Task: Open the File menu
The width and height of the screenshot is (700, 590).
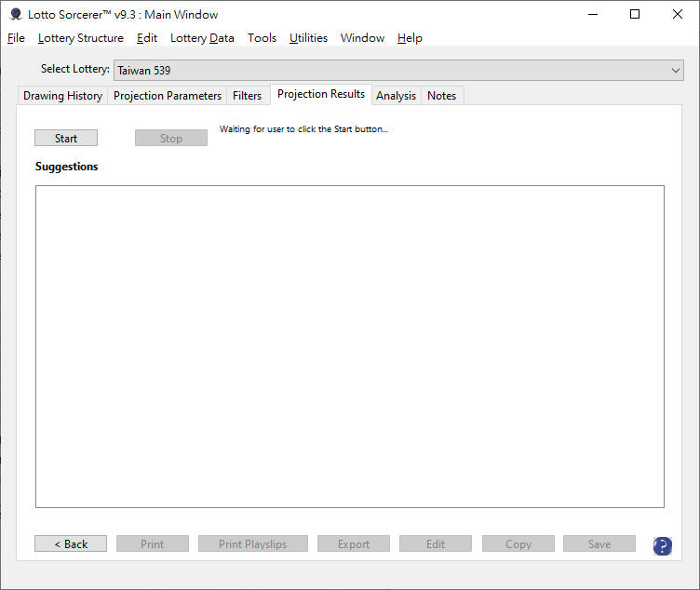Action: point(16,38)
